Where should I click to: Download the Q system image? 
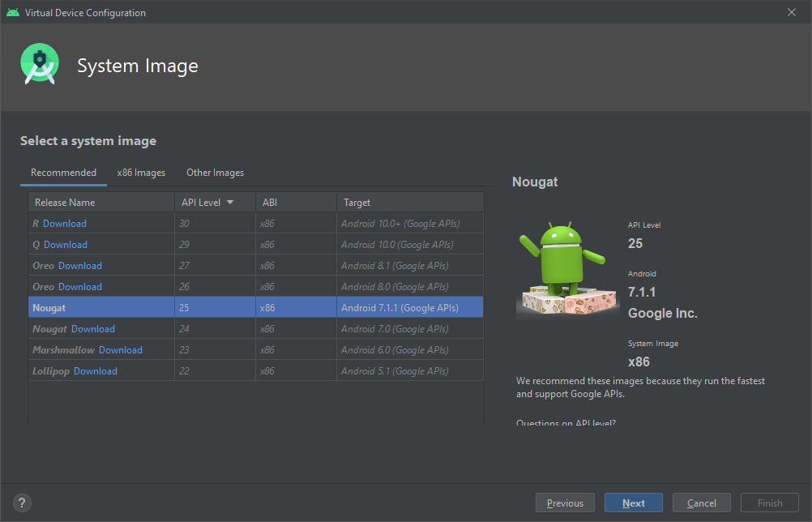click(x=66, y=245)
